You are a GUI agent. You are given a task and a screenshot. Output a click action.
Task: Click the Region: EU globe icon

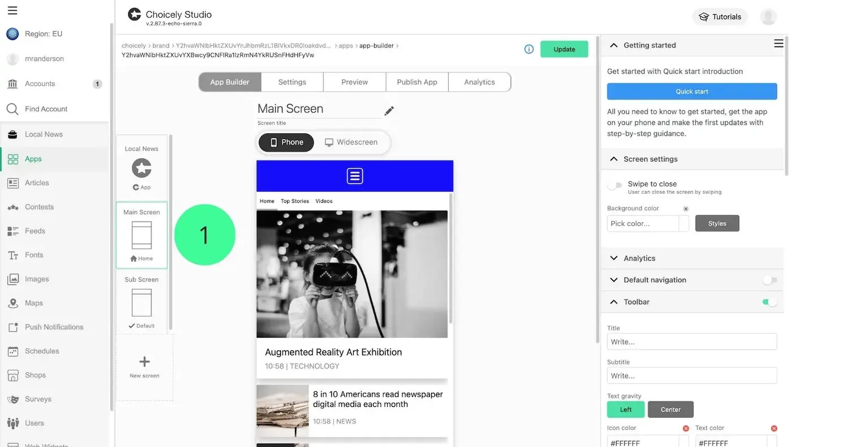12,34
